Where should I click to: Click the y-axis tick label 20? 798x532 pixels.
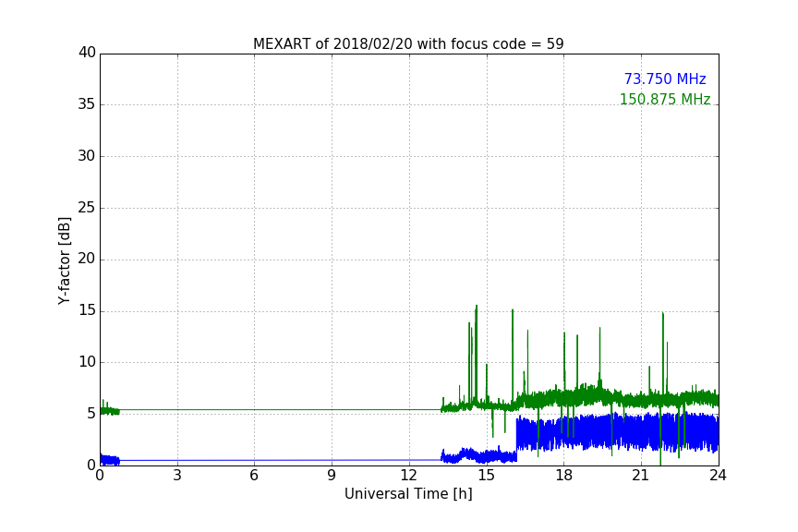pyautogui.click(x=87, y=259)
